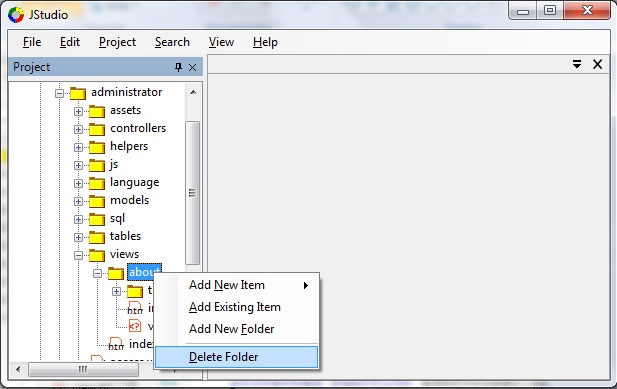The height and width of the screenshot is (389, 617).
Task: Pin the Project panel
Action: (178, 67)
